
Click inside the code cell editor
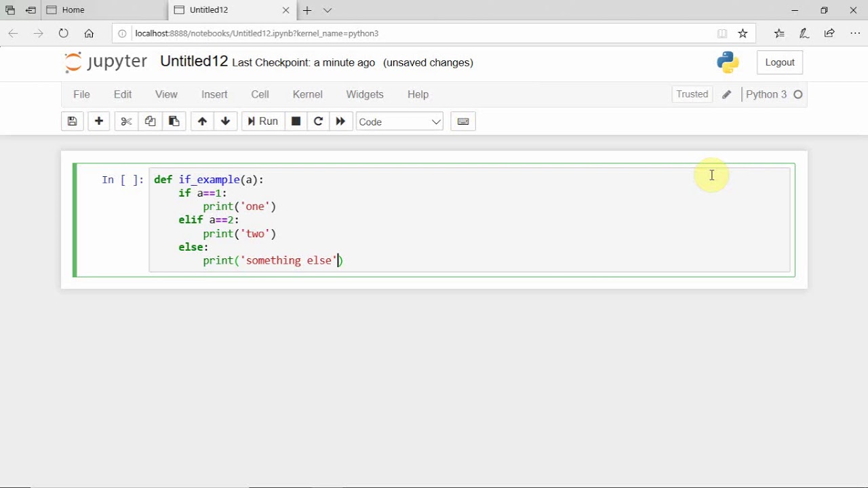469,220
